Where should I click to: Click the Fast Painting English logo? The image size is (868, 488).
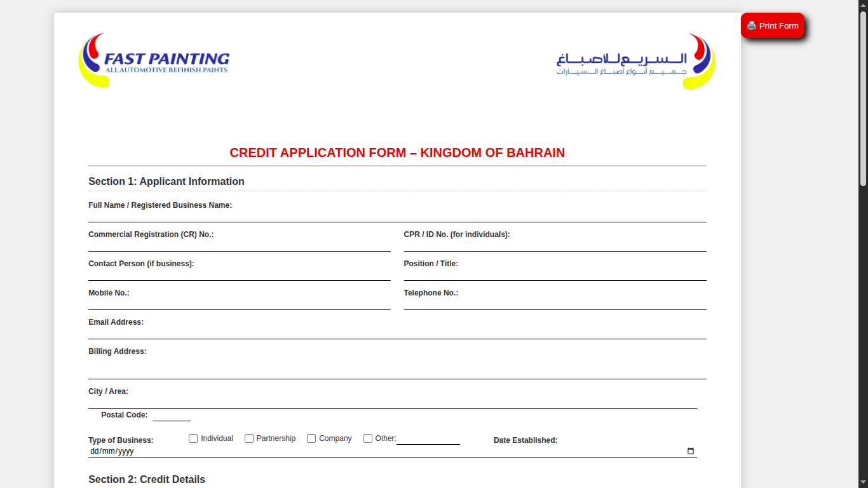click(x=154, y=61)
